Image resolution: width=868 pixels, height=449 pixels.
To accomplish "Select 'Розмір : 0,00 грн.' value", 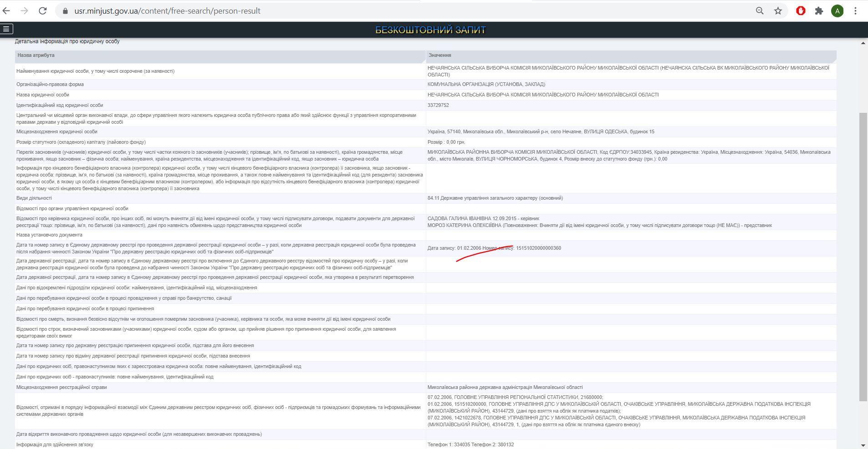I will pyautogui.click(x=446, y=142).
